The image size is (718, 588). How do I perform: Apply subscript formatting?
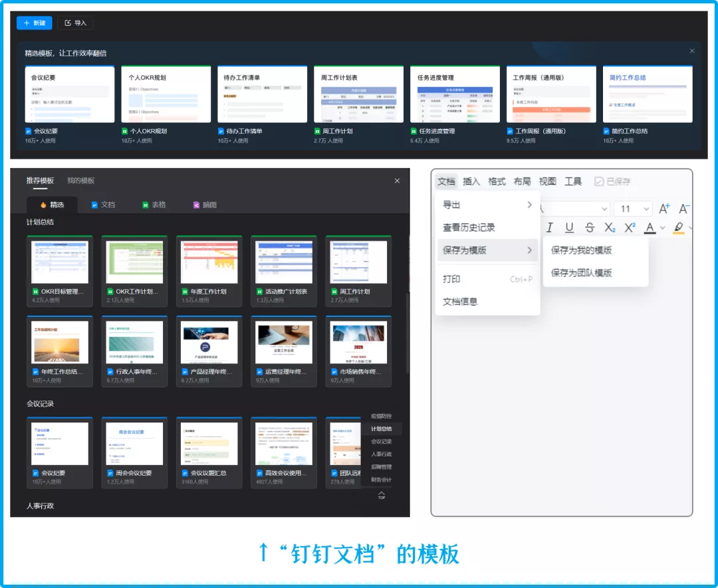[x=610, y=227]
